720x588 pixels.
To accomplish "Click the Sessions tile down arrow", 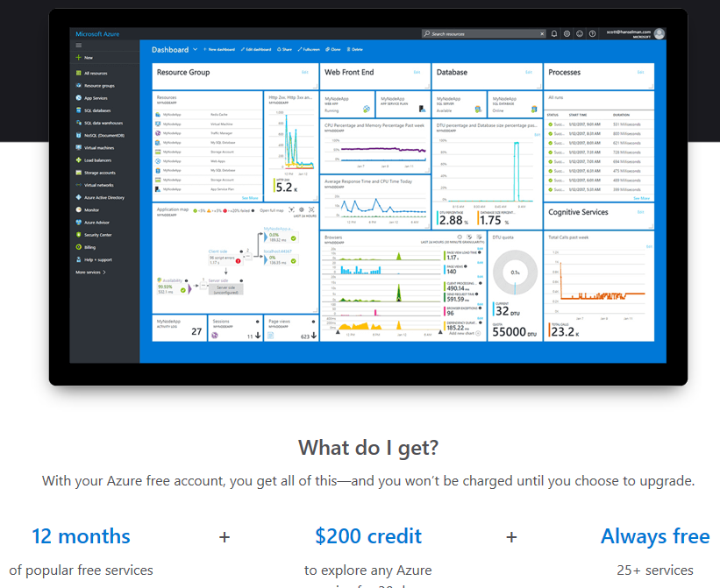I will point(258,336).
